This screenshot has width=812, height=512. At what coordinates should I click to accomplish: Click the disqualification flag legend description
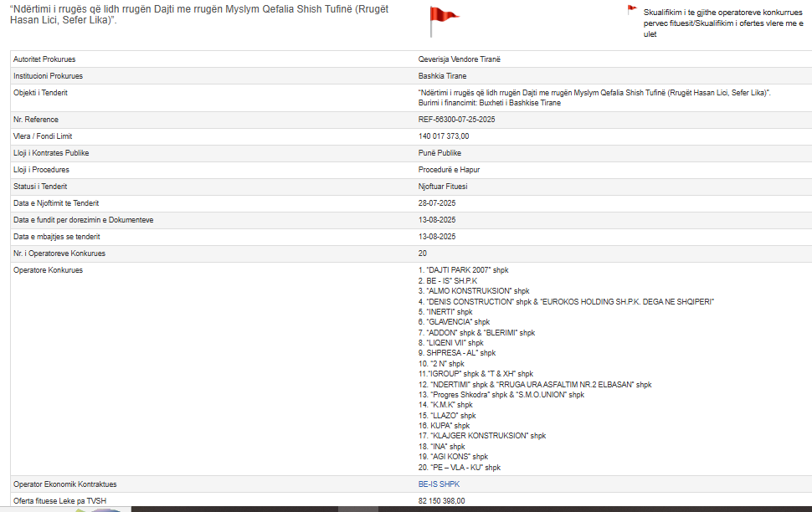click(x=723, y=24)
